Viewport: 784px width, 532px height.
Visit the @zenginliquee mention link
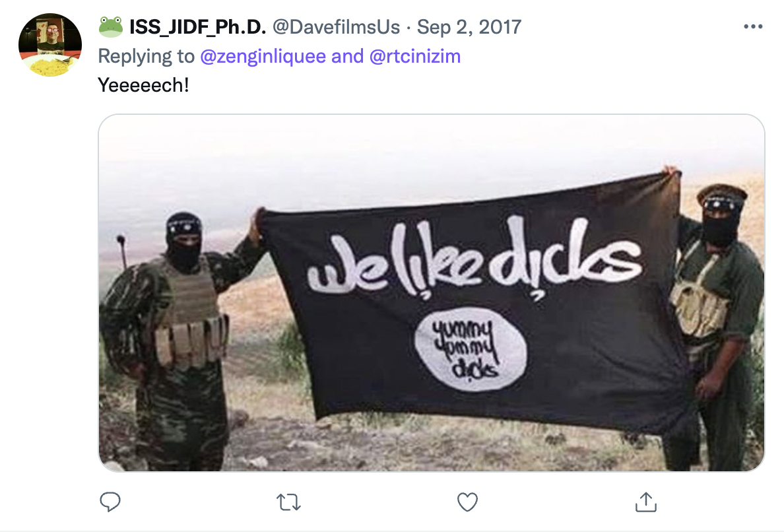pos(263,56)
